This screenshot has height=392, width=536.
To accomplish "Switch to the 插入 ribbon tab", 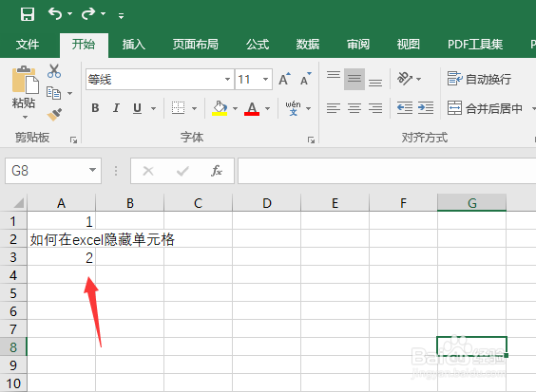I will [x=134, y=45].
